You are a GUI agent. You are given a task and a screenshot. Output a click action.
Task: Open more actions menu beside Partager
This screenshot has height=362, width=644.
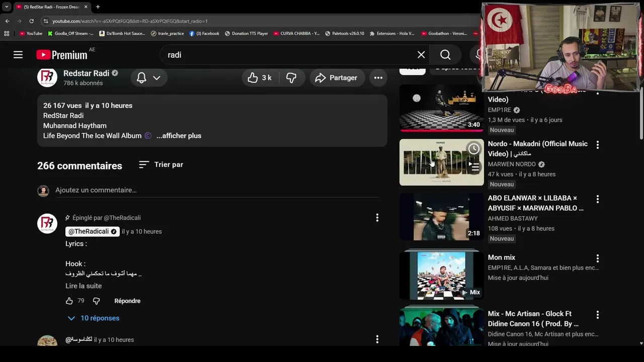pyautogui.click(x=378, y=78)
